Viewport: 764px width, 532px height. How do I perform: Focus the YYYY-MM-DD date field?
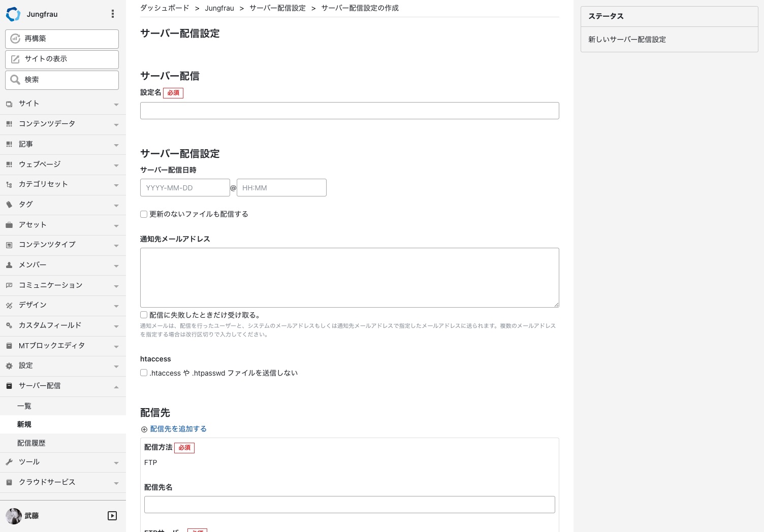click(x=185, y=187)
